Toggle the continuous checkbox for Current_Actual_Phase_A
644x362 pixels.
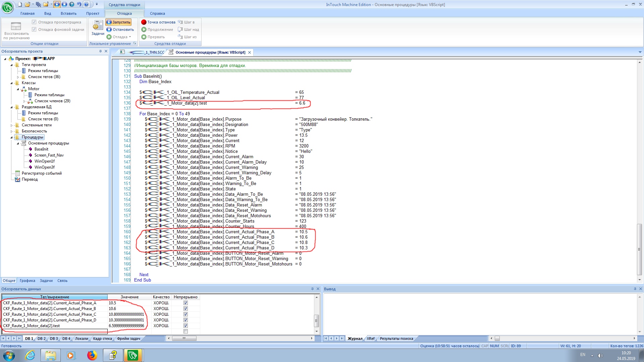185,303
